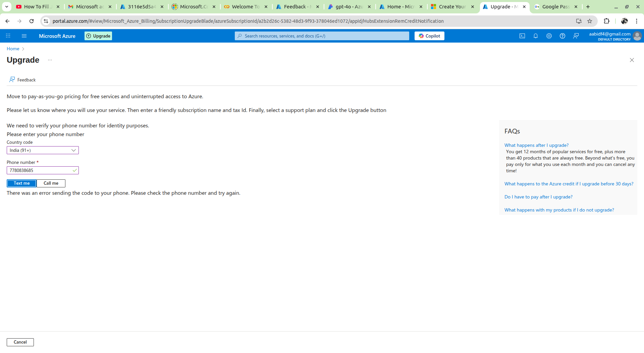Open the account avatar menu

coord(637,36)
